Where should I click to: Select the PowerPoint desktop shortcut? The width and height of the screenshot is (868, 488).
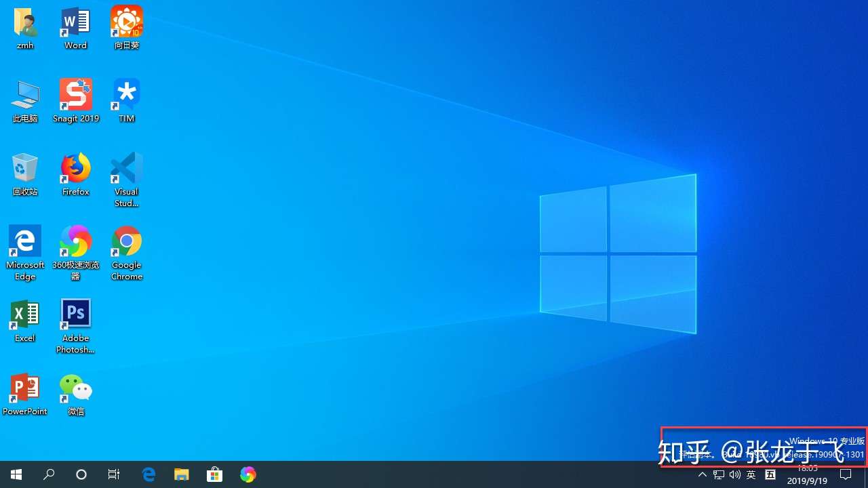tap(25, 394)
